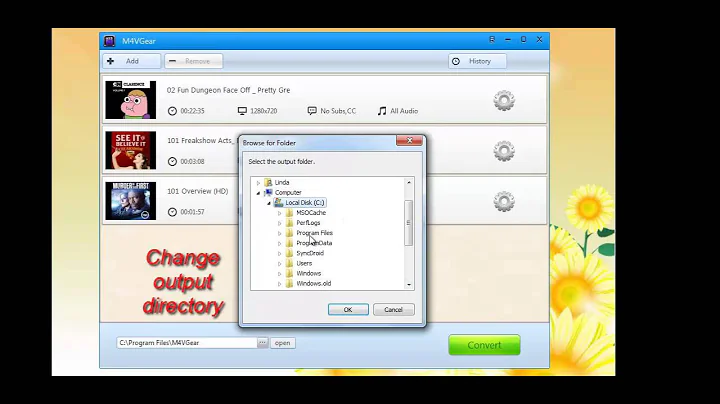
Task: Click the title '02 Fun Dungeon Face Off _ Pretty Gre'
Action: [x=228, y=90]
